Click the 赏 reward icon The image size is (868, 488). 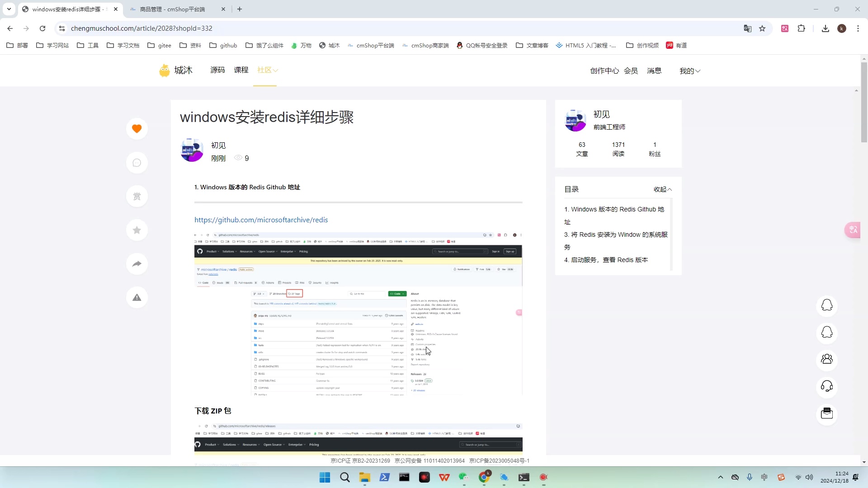[x=137, y=196]
